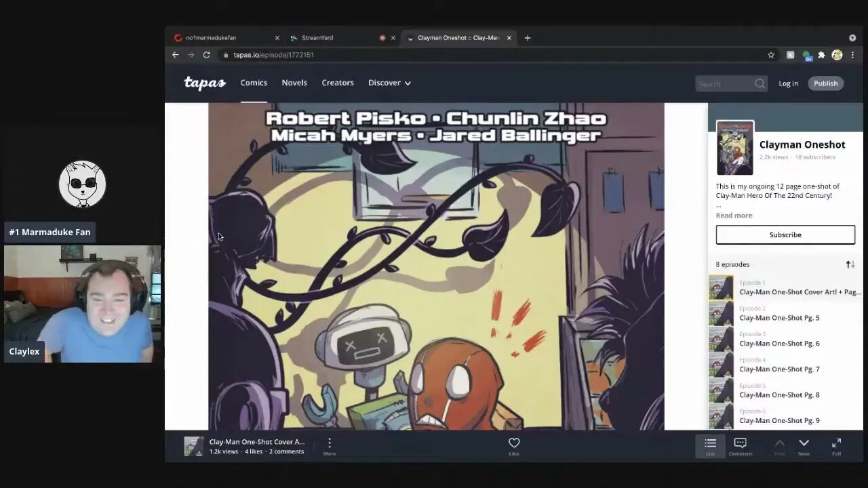Viewport: 868px width, 488px height.
Task: Open the Extensions puzzle icon
Action: [822, 55]
